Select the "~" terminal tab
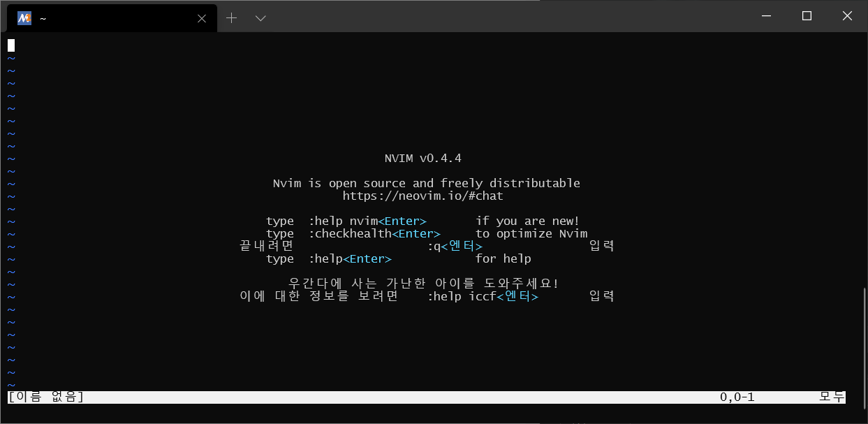Image resolution: width=868 pixels, height=424 pixels. point(112,18)
